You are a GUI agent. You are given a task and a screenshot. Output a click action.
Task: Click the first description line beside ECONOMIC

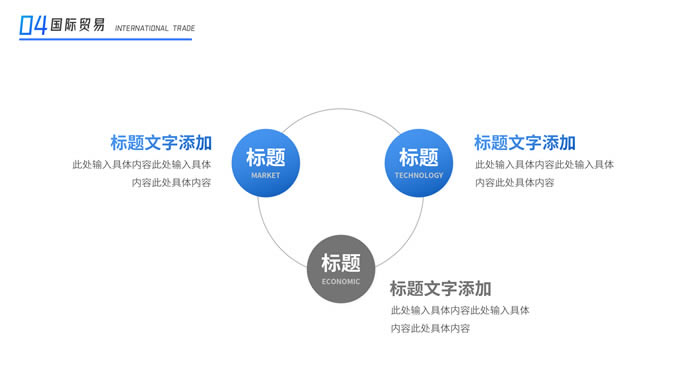click(460, 310)
